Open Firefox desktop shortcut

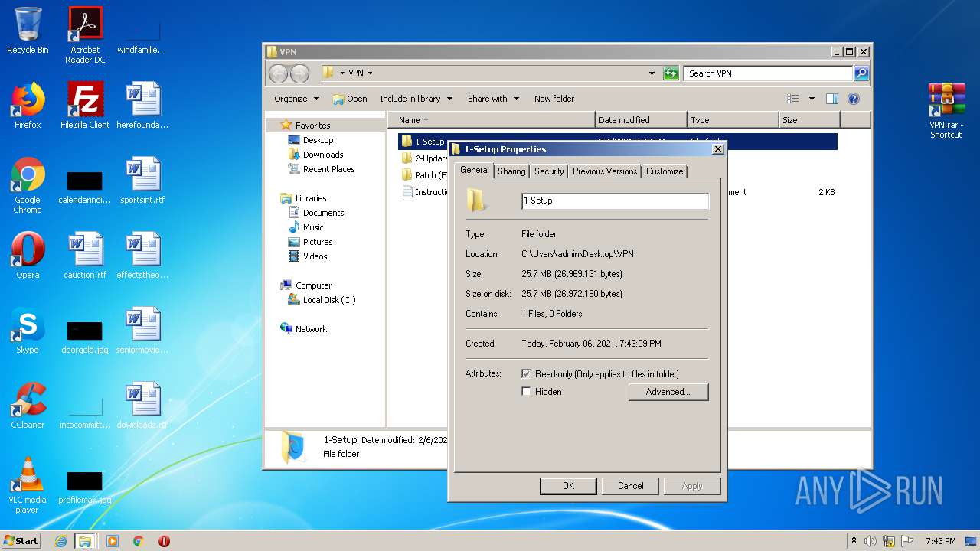(x=28, y=105)
